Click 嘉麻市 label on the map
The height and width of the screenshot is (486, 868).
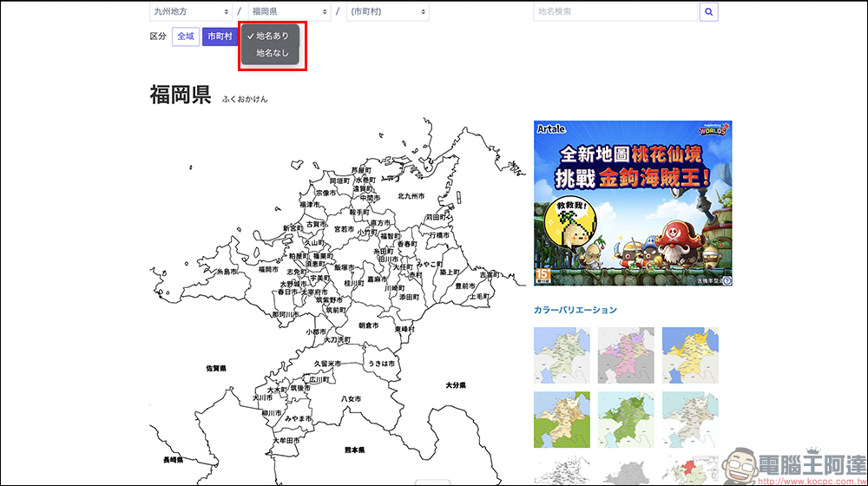click(x=378, y=279)
